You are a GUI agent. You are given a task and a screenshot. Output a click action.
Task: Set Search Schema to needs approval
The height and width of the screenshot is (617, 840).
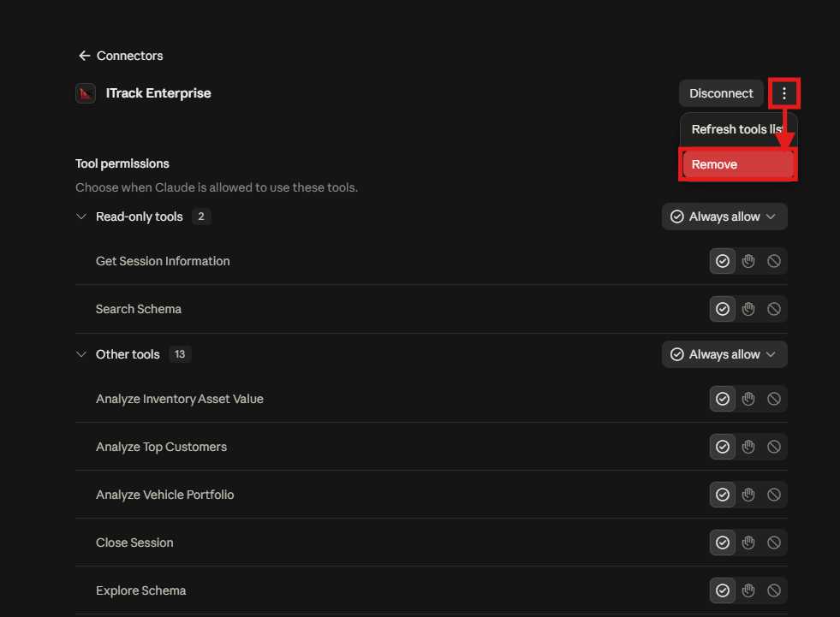748,309
